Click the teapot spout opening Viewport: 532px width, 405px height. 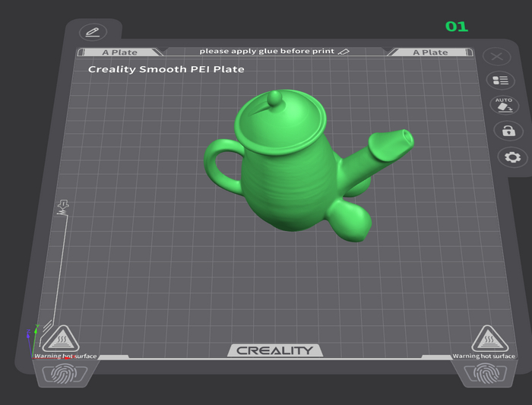click(x=403, y=139)
